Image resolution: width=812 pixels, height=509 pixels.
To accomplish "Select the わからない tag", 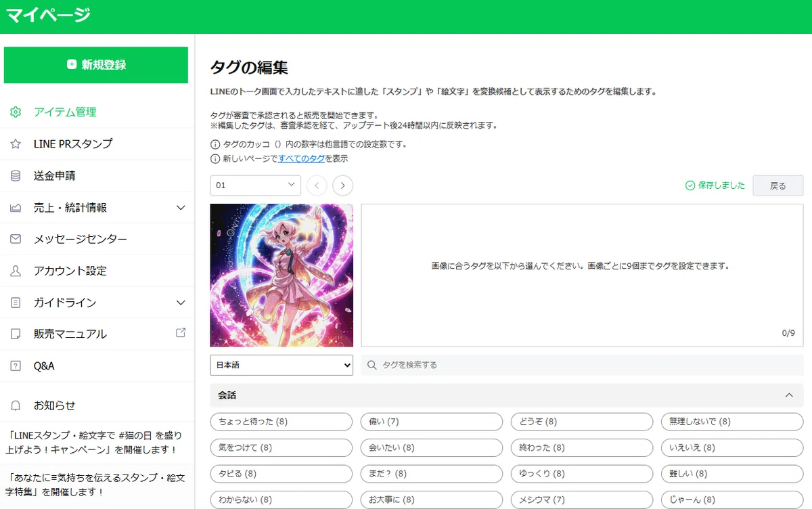I will [281, 500].
